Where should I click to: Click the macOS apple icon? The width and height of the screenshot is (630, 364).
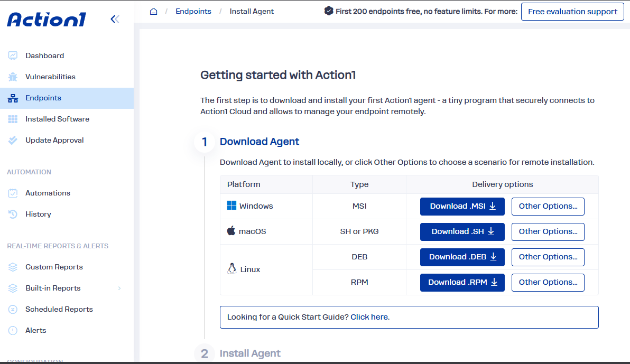231,231
